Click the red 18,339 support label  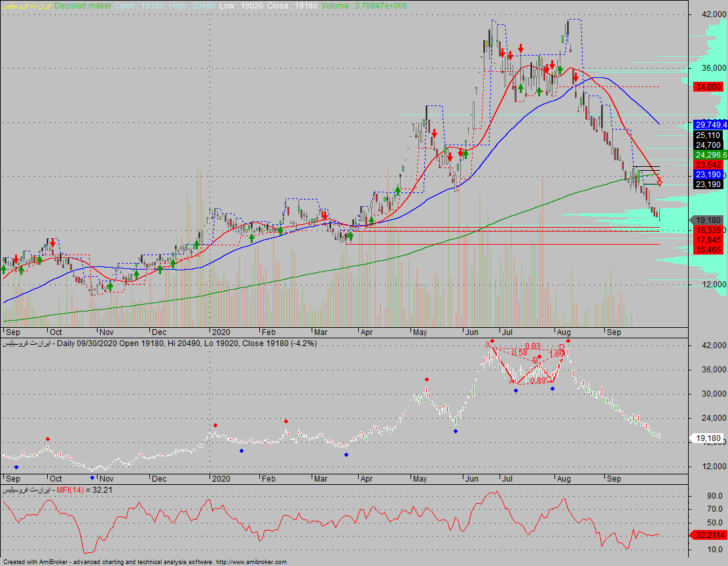tap(708, 230)
